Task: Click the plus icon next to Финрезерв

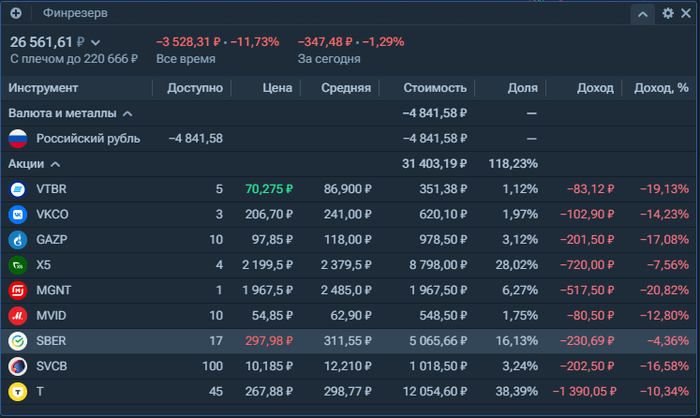Action: click(x=16, y=13)
